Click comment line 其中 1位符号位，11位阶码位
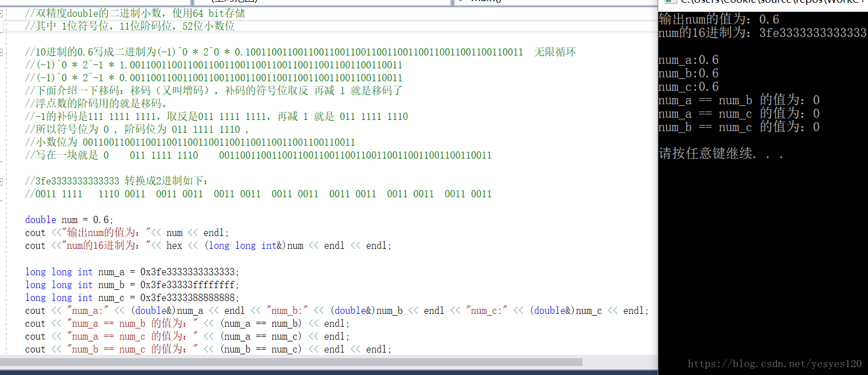 (x=130, y=26)
